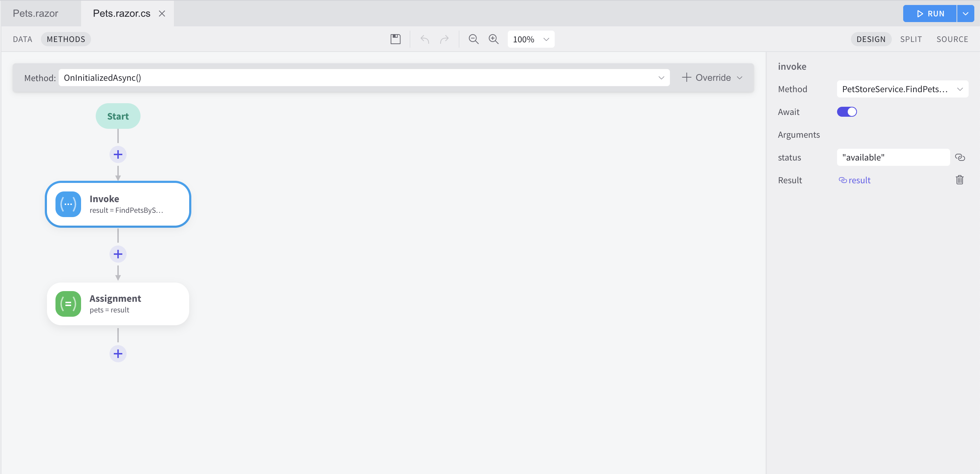This screenshot has height=474, width=980.
Task: Open the RUN button dropdown arrow
Action: pyautogui.click(x=965, y=14)
